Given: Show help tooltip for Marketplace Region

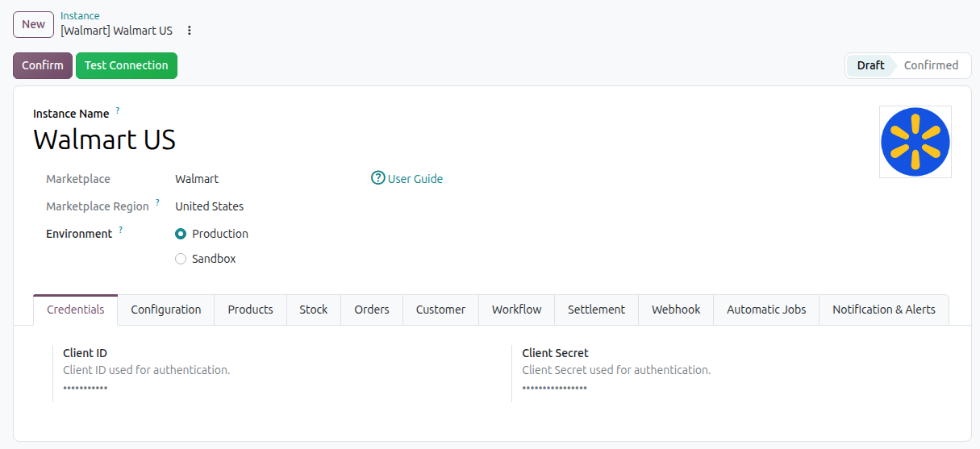Looking at the screenshot, I should 157,202.
